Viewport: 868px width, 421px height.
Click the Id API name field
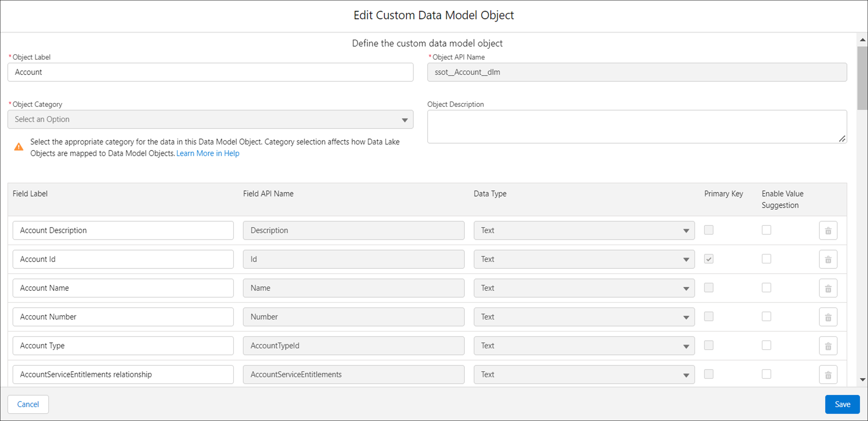tap(354, 259)
